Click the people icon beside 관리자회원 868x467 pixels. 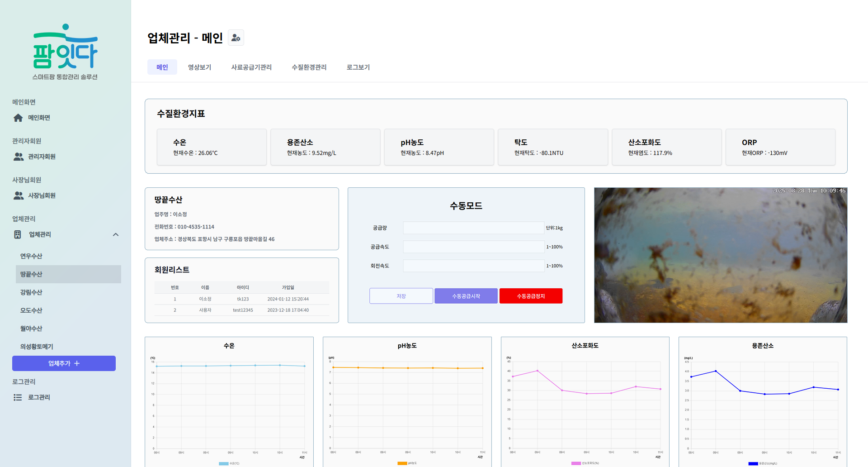19,157
